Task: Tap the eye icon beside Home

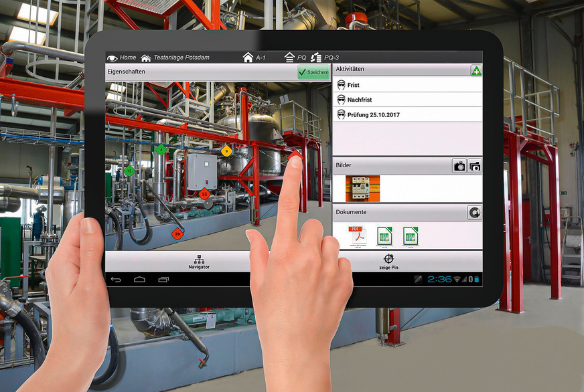Action: click(x=112, y=58)
